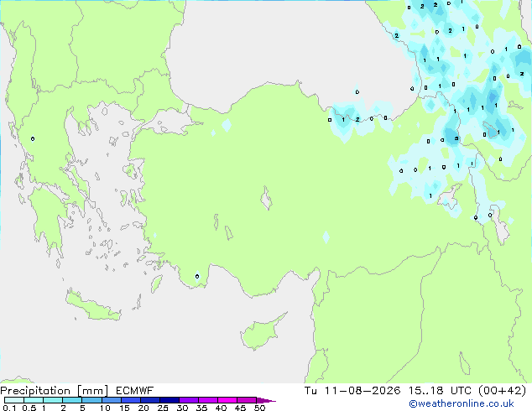The width and height of the screenshot is (532, 411).
Task: Click the '15..18 UTC' time range text
Action: point(440,391)
